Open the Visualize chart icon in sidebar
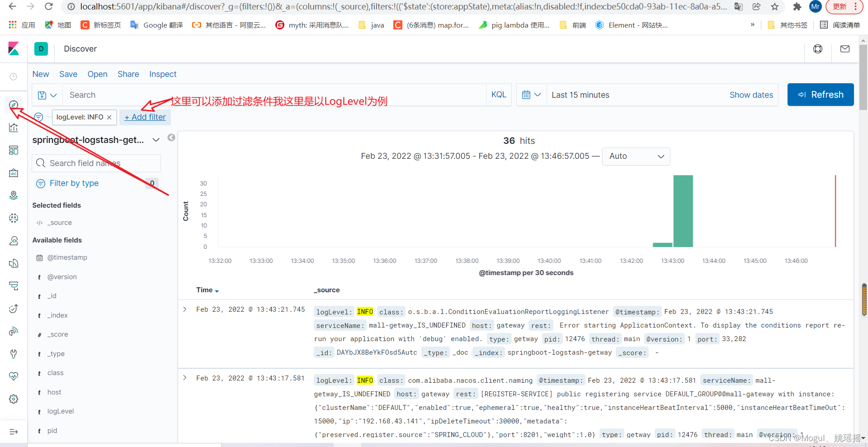 pyautogui.click(x=14, y=128)
